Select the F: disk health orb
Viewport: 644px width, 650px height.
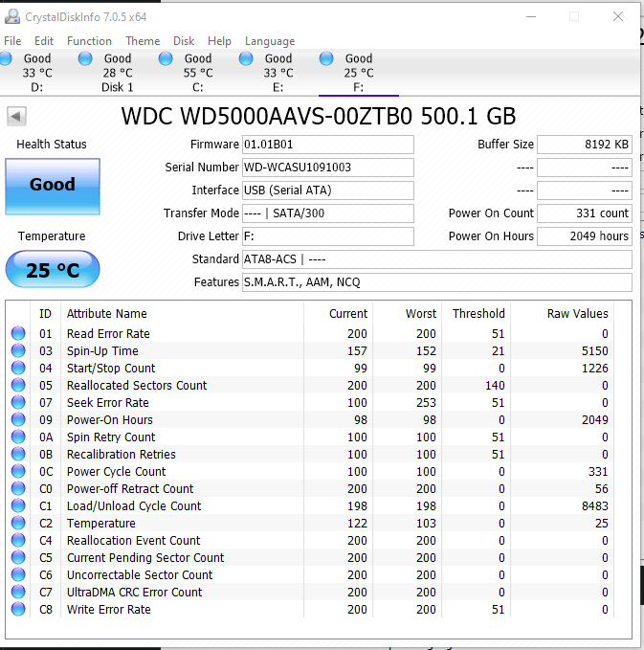pyautogui.click(x=326, y=58)
